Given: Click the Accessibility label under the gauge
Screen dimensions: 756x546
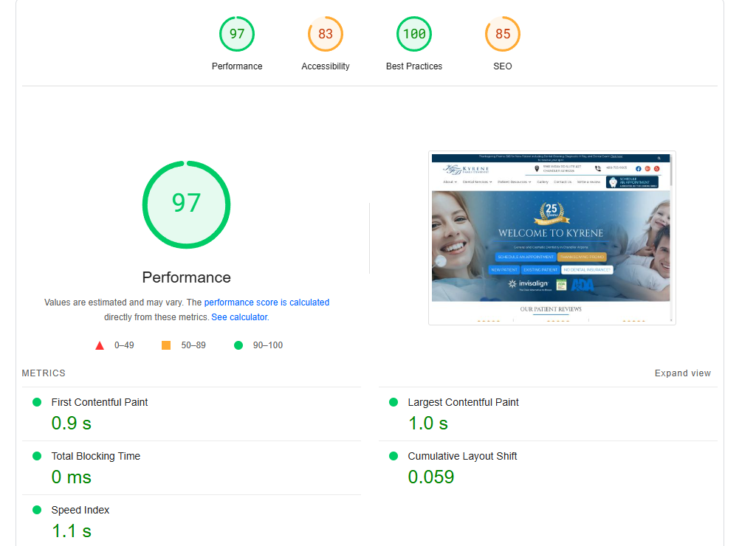Looking at the screenshot, I should click(326, 66).
